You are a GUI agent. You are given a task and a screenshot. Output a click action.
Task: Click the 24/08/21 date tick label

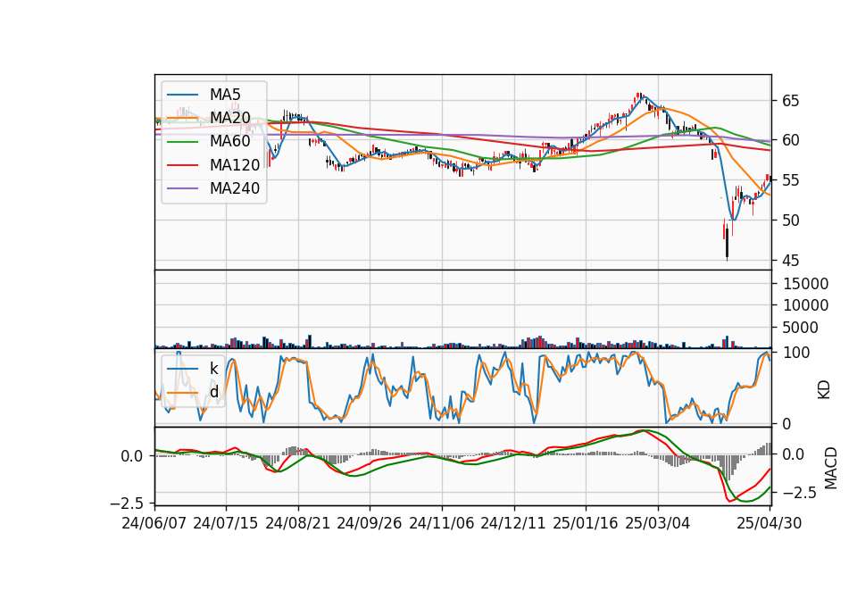point(298,523)
